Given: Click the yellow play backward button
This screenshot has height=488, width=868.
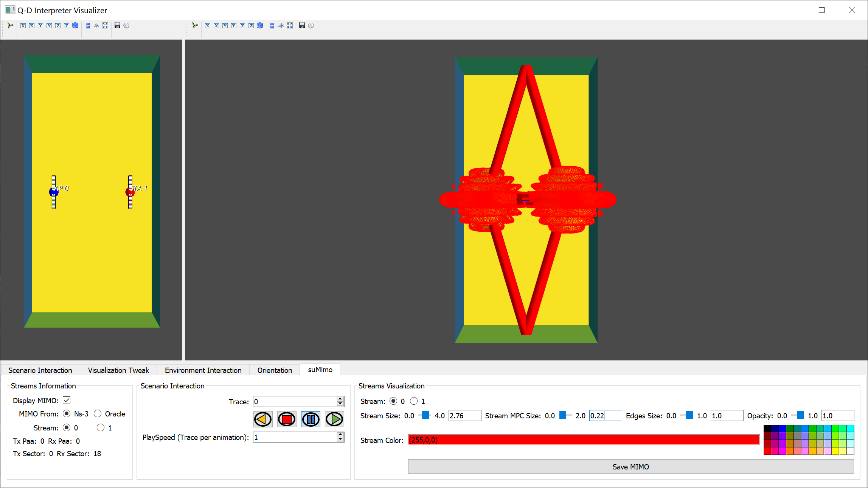Looking at the screenshot, I should pyautogui.click(x=263, y=419).
